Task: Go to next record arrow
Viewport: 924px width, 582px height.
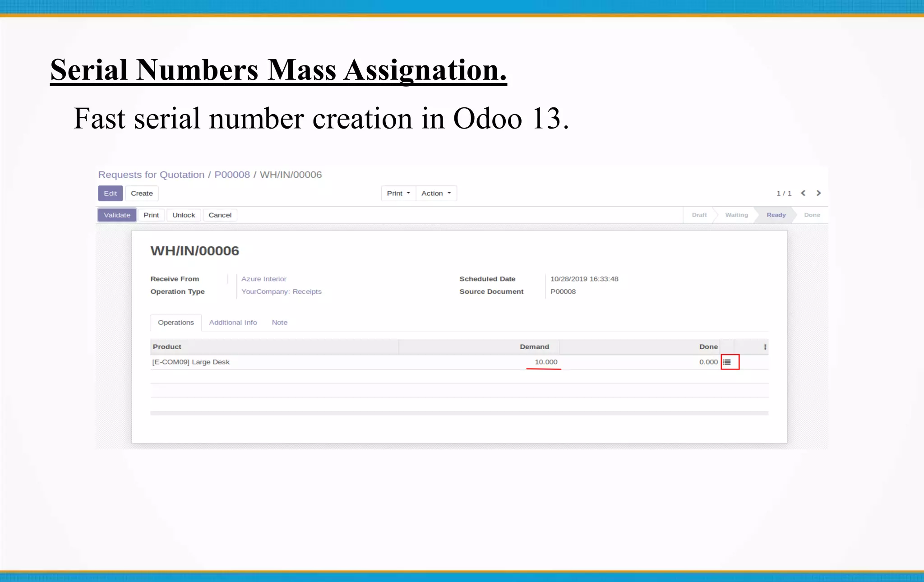Action: [x=818, y=193]
